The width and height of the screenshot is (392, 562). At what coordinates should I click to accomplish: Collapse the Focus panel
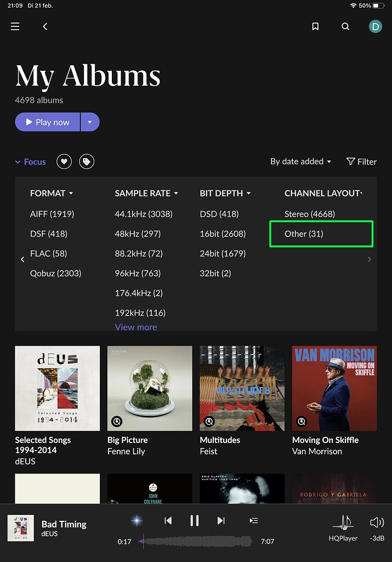click(30, 161)
